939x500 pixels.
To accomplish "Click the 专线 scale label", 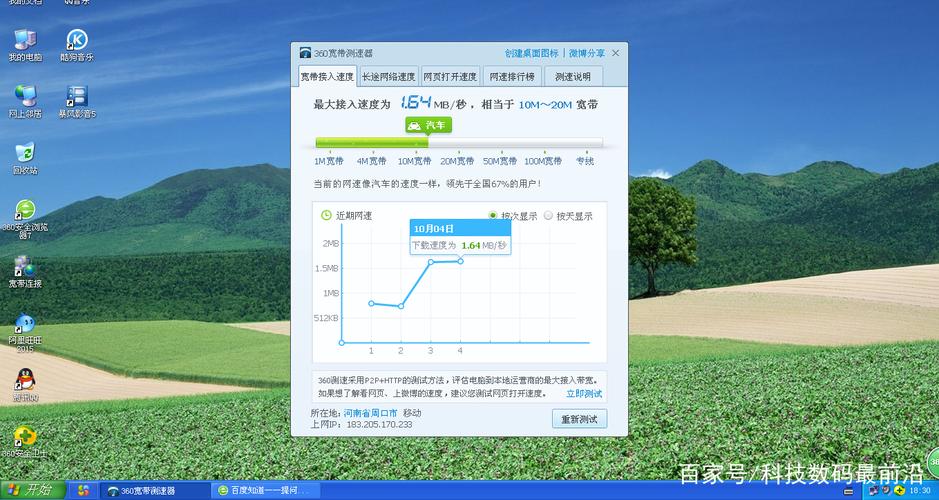I will [x=585, y=160].
